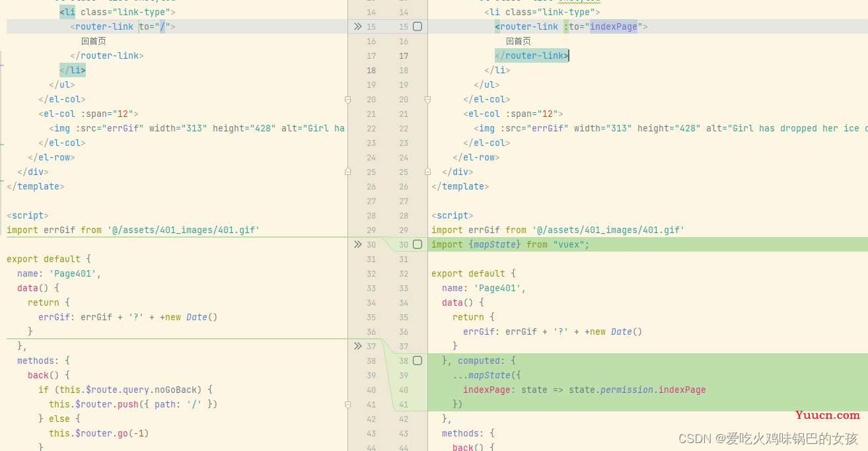The image size is (868, 451).
Task: Click right pane '</el-row>' closing tag
Action: point(476,157)
